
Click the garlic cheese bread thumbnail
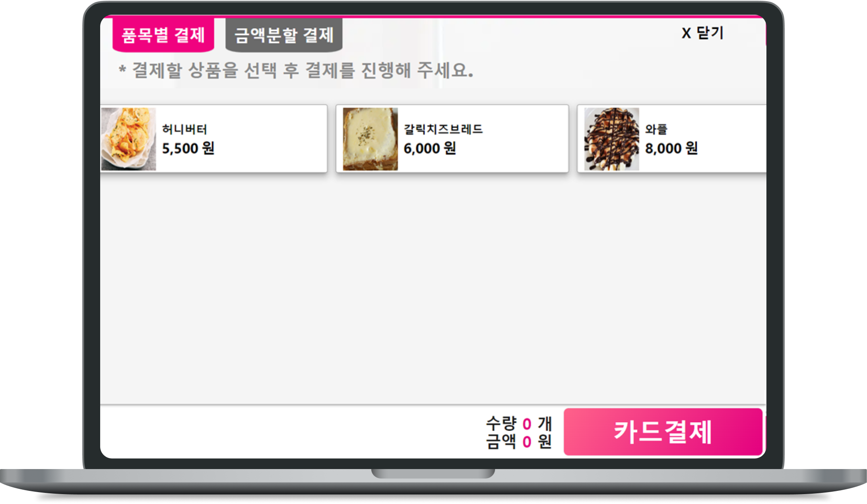tap(370, 139)
